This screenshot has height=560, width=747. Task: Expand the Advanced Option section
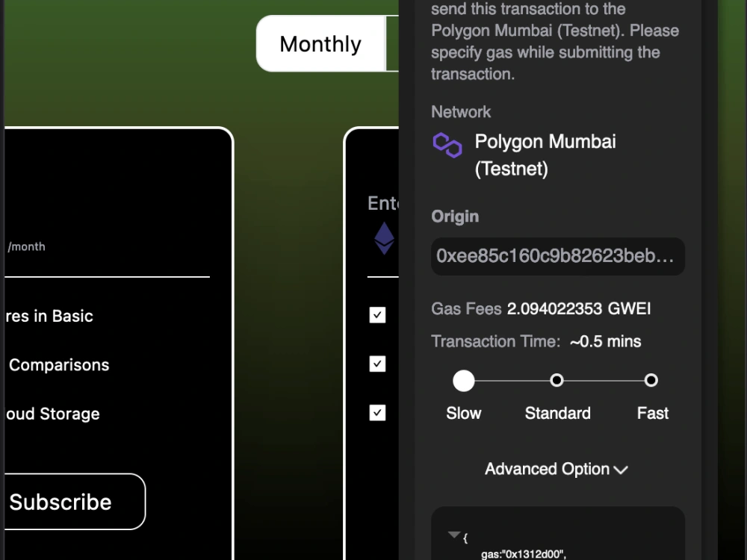(557, 469)
